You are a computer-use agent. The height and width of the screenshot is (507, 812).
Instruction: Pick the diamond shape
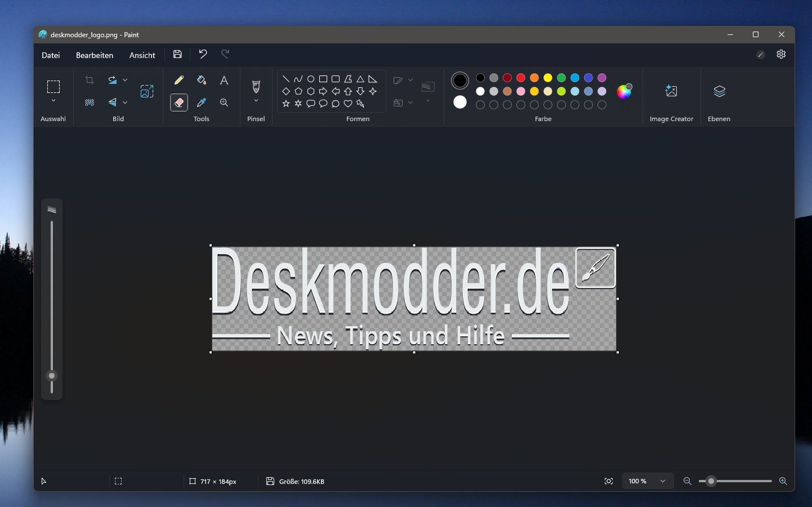click(286, 91)
